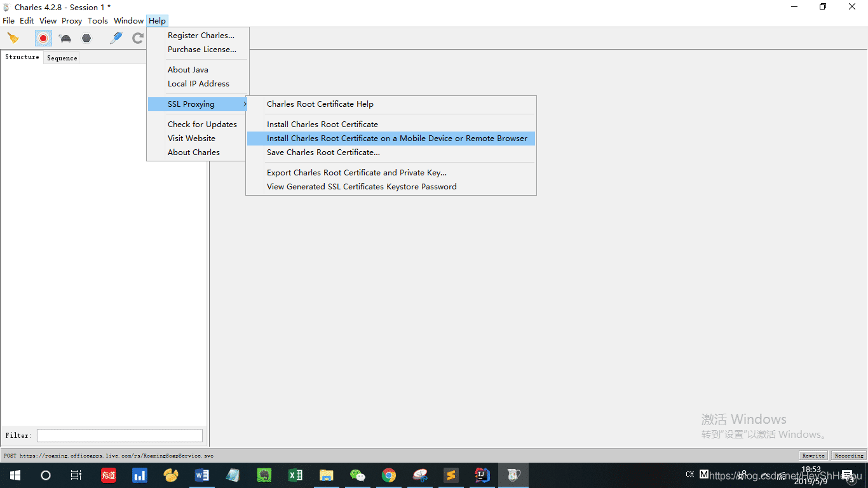Open Sublime Text from the taskbar

451,475
